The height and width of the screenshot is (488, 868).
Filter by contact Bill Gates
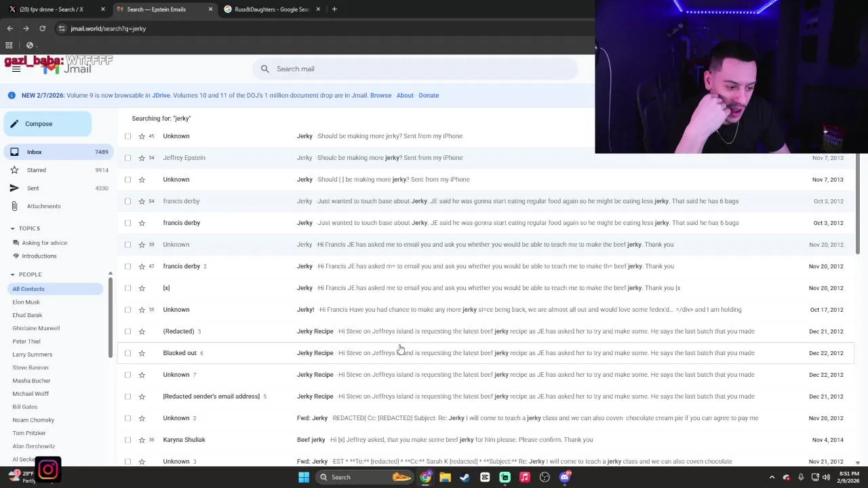(24, 407)
